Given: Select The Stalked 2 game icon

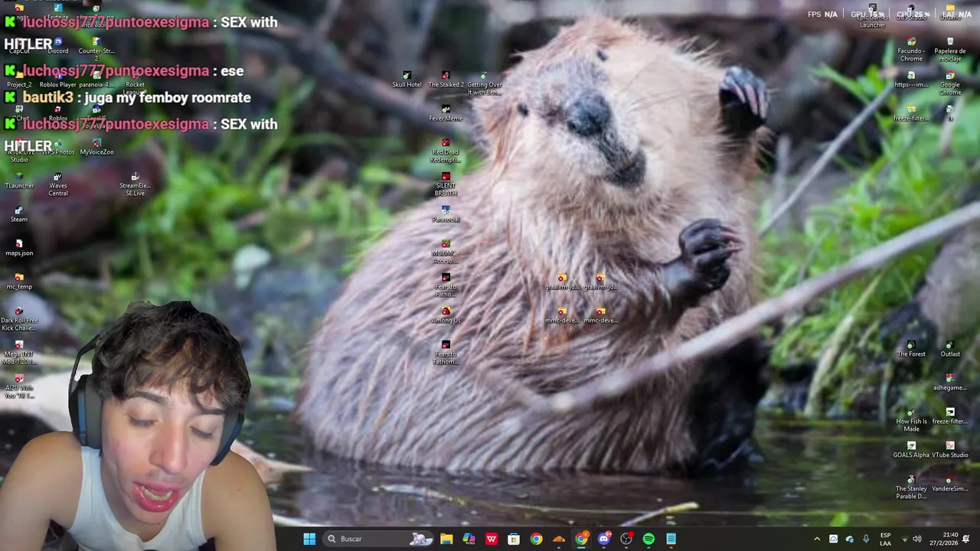Looking at the screenshot, I should (446, 80).
